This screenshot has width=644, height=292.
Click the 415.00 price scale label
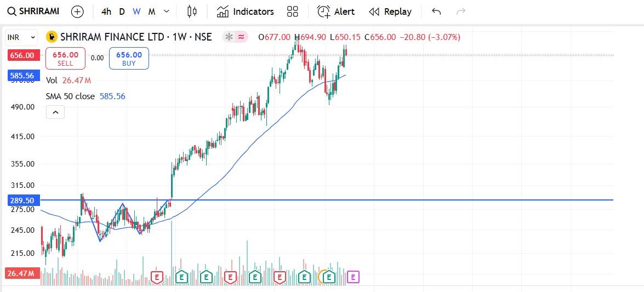pos(24,136)
